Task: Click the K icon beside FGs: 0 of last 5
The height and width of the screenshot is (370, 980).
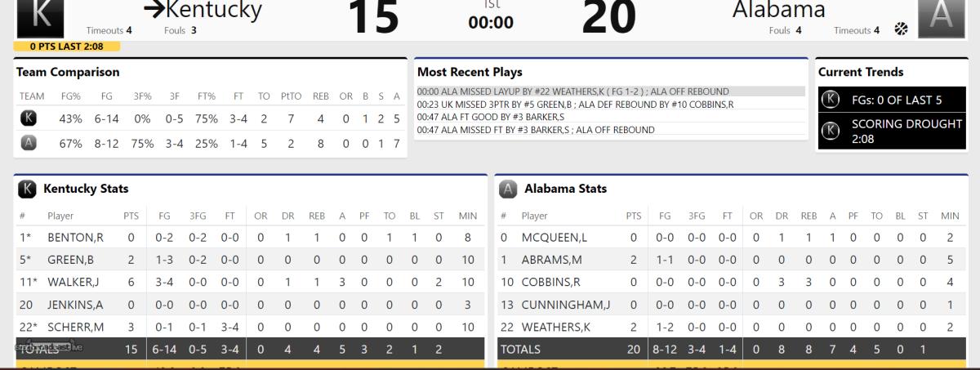Action: pyautogui.click(x=831, y=100)
